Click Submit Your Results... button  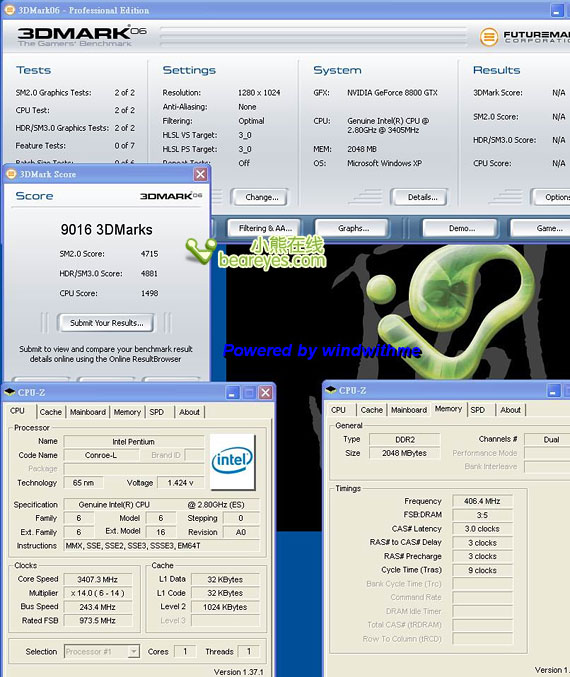106,323
